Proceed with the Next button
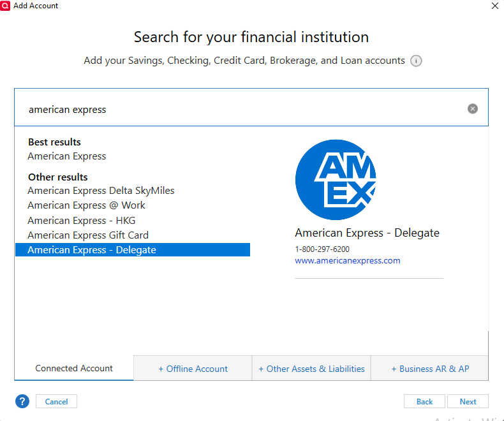Image resolution: width=504 pixels, height=421 pixels. coord(468,401)
